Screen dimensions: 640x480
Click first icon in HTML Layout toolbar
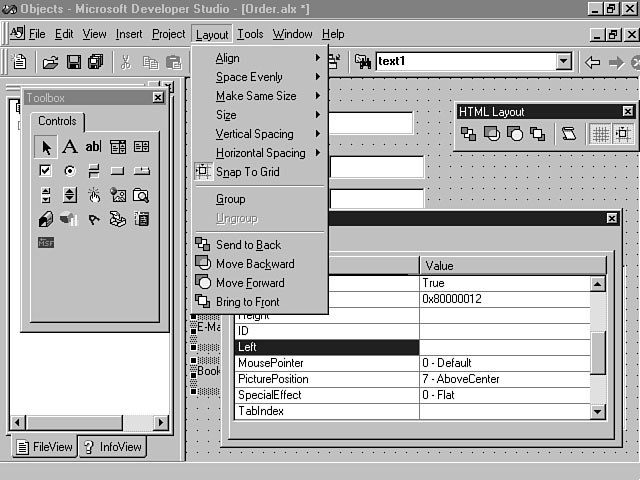point(468,133)
